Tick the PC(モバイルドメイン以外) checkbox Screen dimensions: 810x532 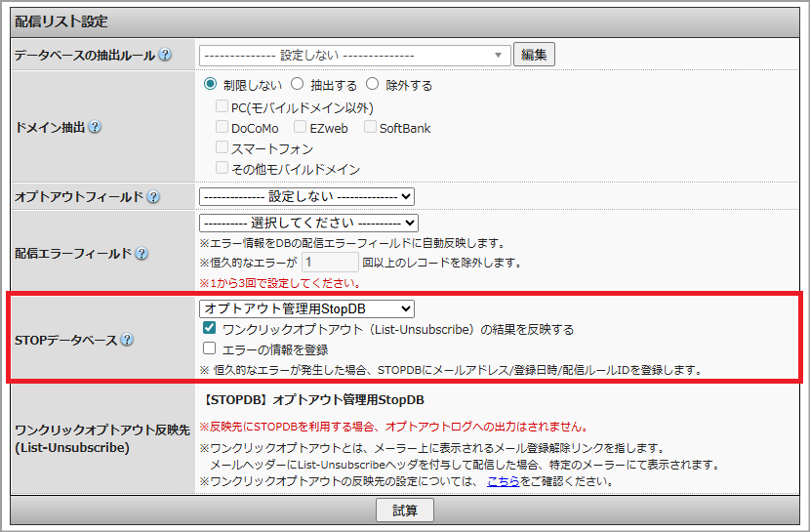point(223,107)
